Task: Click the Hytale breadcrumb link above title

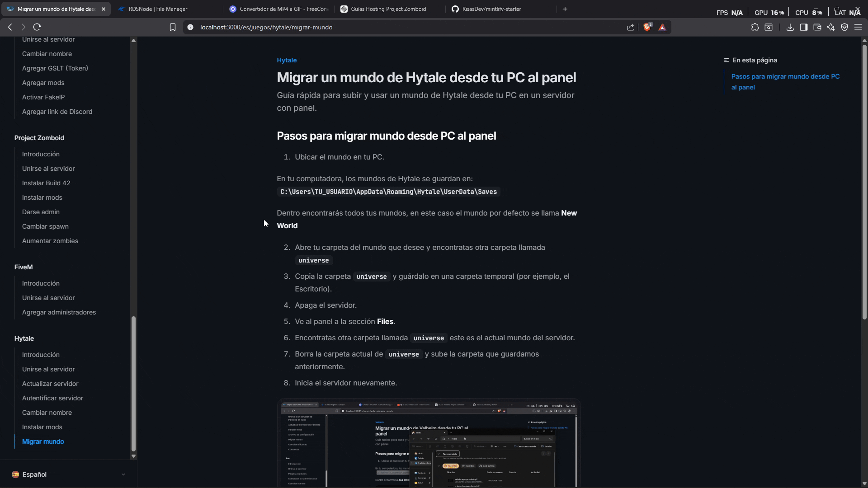Action: 287,60
